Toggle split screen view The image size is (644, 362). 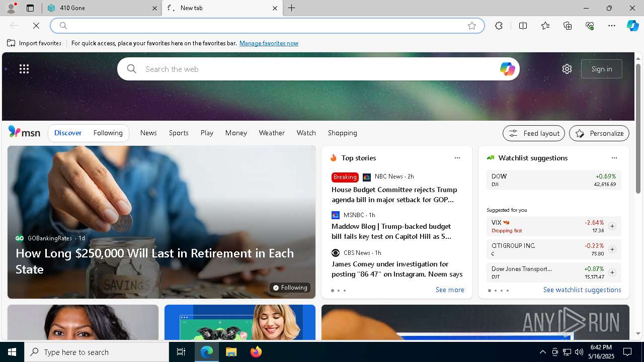coord(523,26)
